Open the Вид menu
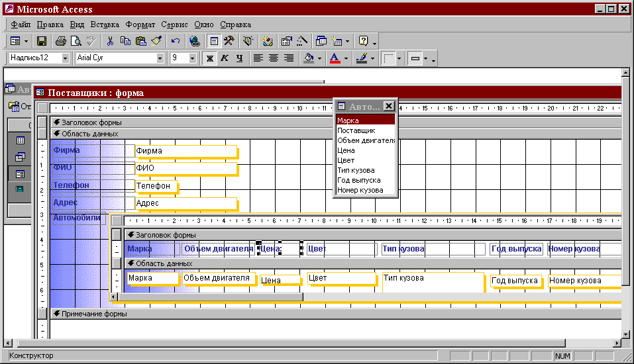 [77, 24]
